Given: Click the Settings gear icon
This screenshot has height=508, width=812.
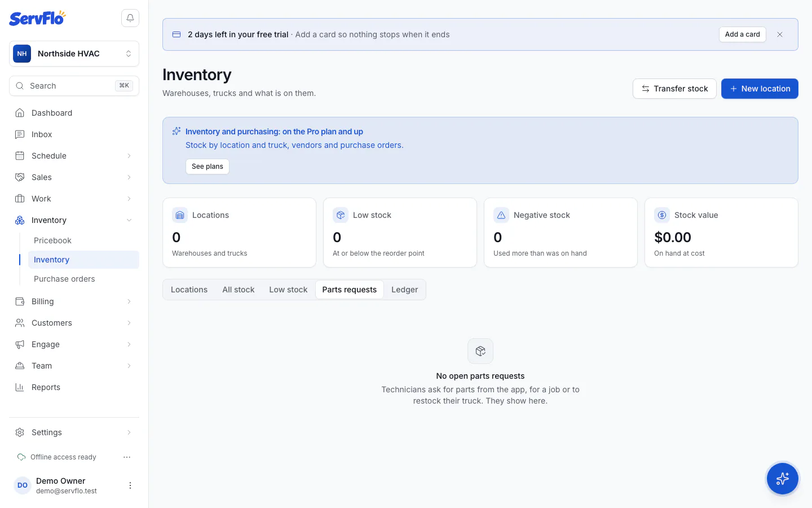Looking at the screenshot, I should pos(20,432).
